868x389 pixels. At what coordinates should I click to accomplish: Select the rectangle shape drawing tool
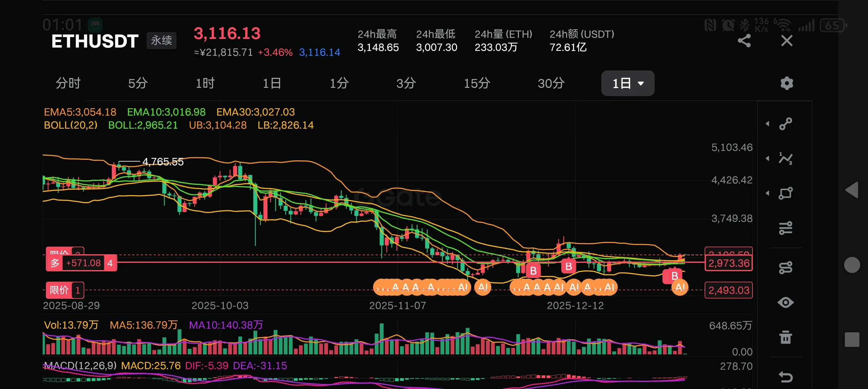pos(785,193)
